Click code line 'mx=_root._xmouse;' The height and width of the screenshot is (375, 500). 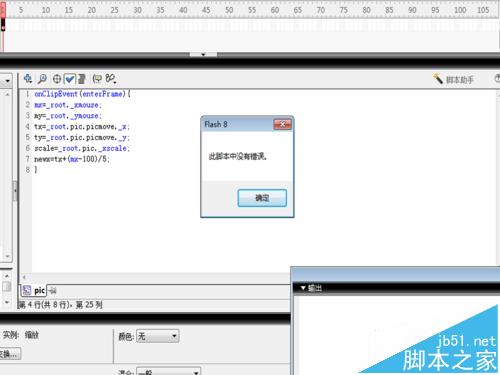[x=68, y=105]
